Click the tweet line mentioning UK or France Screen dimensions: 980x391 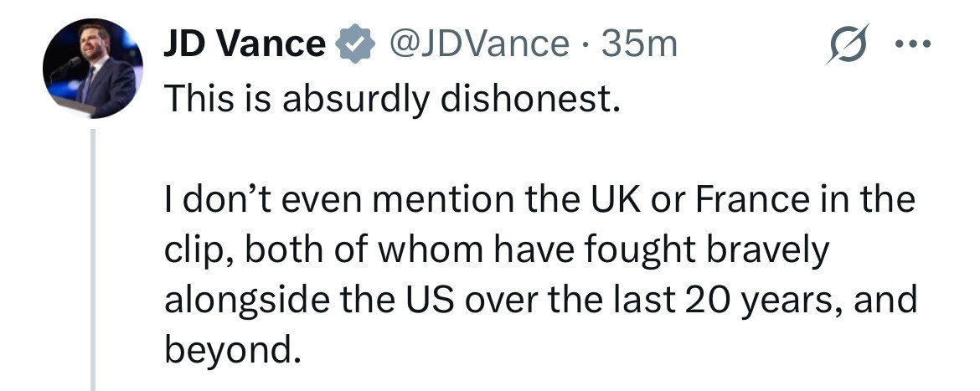click(539, 200)
